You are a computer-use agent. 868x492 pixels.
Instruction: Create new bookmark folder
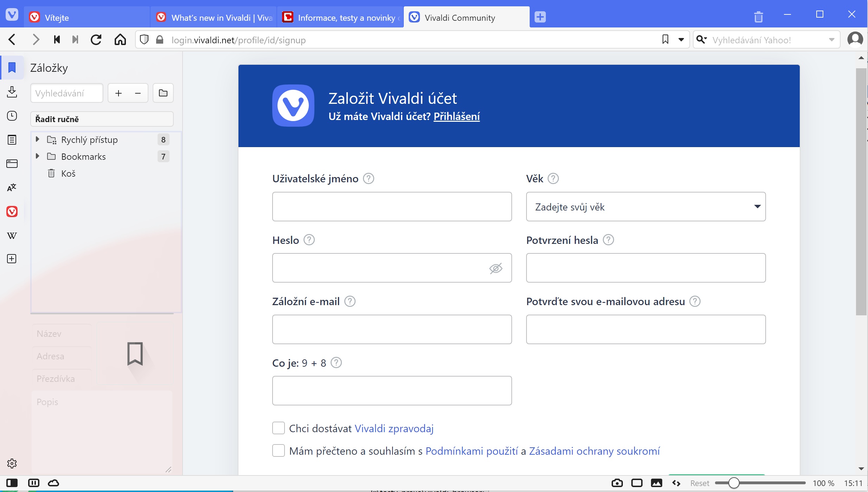(163, 93)
